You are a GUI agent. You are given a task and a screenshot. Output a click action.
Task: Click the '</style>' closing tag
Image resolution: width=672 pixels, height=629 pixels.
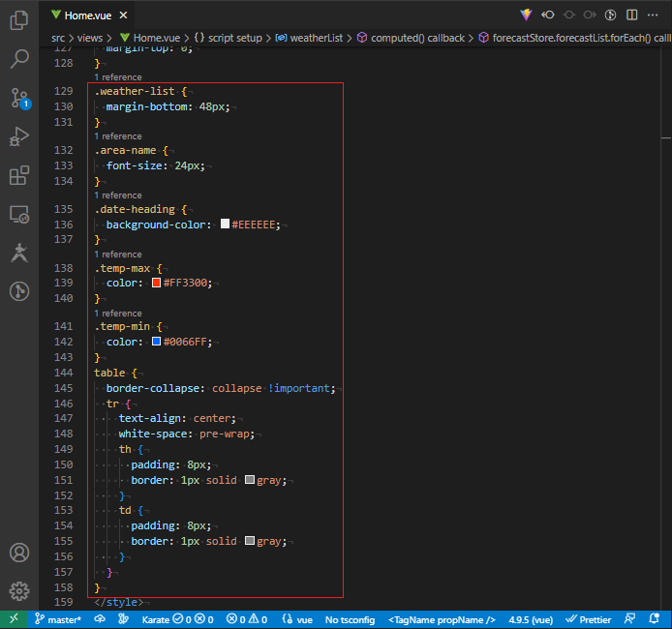[x=119, y=602]
